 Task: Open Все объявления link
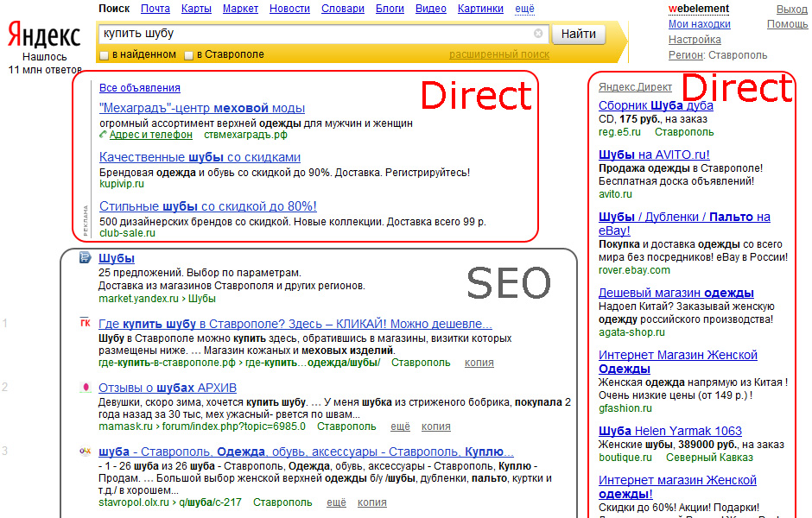point(140,88)
